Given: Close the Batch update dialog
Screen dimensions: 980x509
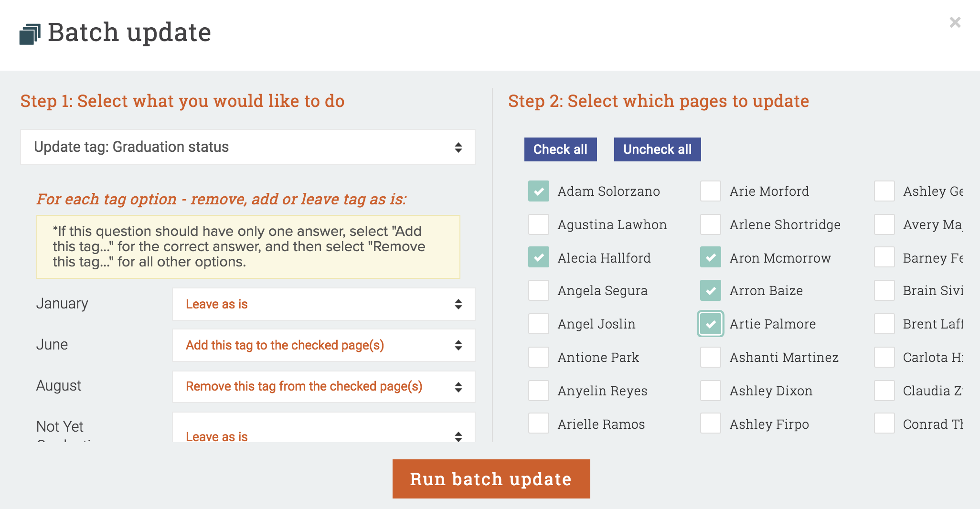Looking at the screenshot, I should (955, 22).
